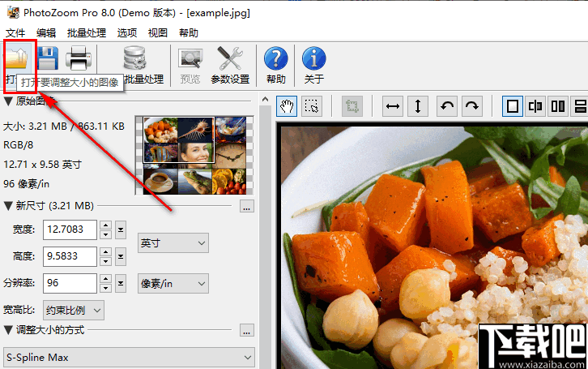Click the 分辨率 value field

point(70,283)
